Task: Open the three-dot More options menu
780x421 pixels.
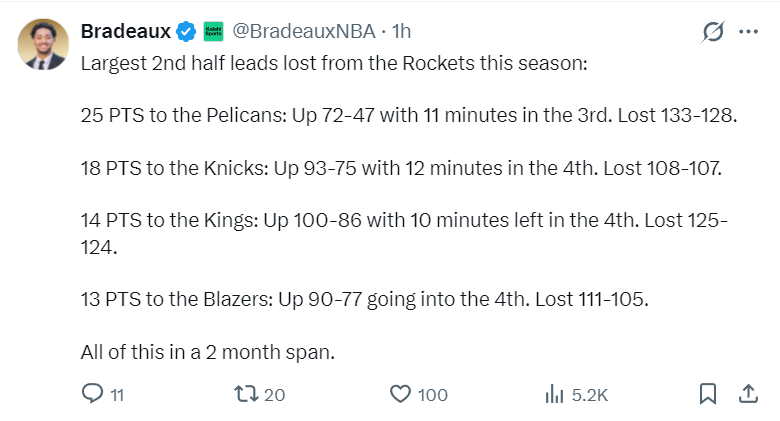Action: point(748,32)
